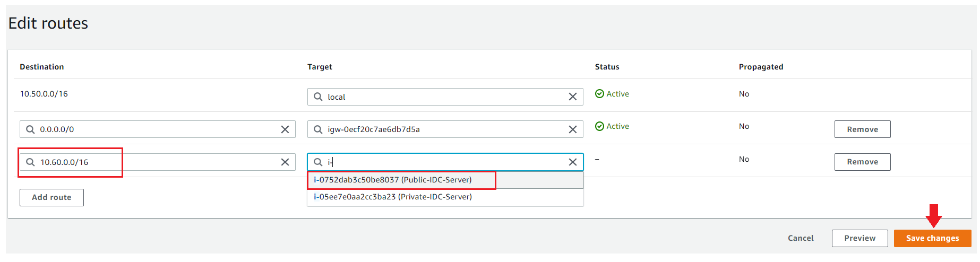The width and height of the screenshot is (980, 262).
Task: Click Propagated No value for 0.0.0.0/0 row
Action: point(744,126)
